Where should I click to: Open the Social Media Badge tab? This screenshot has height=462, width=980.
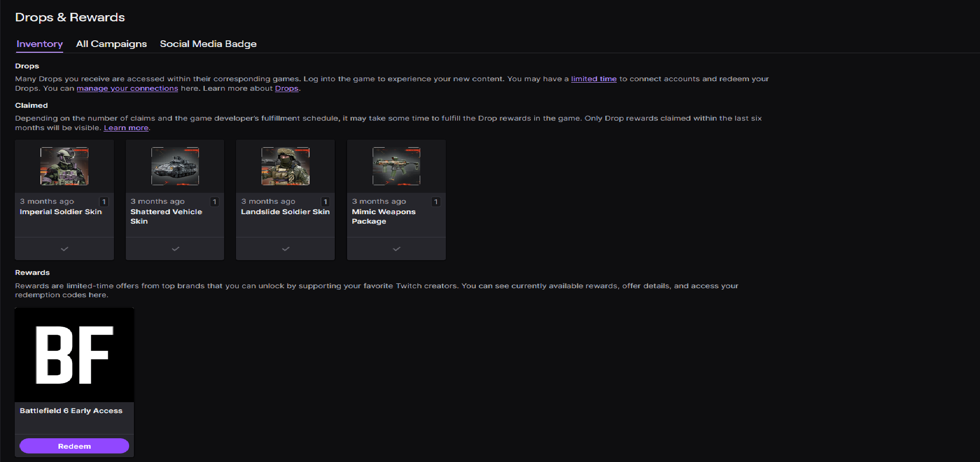(x=208, y=44)
